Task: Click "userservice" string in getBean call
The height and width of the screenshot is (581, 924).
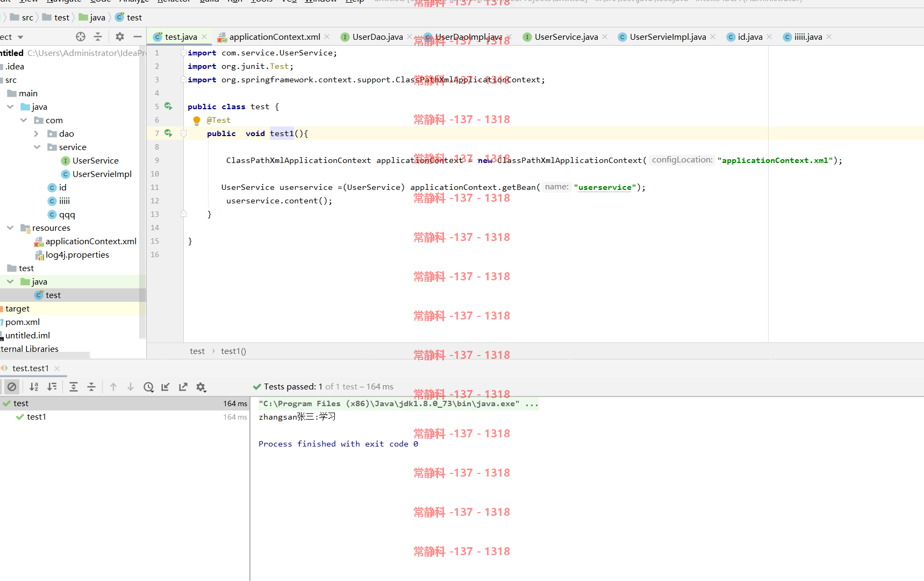Action: [605, 187]
